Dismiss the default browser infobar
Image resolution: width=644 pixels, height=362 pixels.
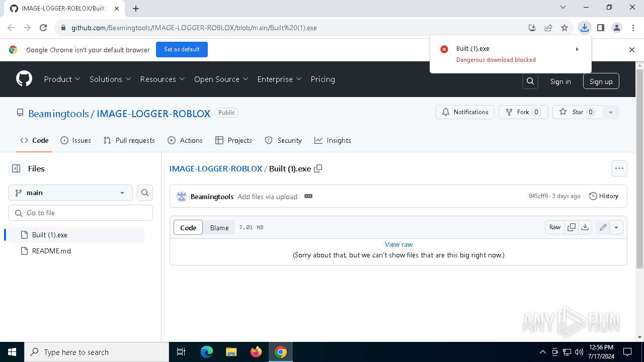(x=632, y=50)
